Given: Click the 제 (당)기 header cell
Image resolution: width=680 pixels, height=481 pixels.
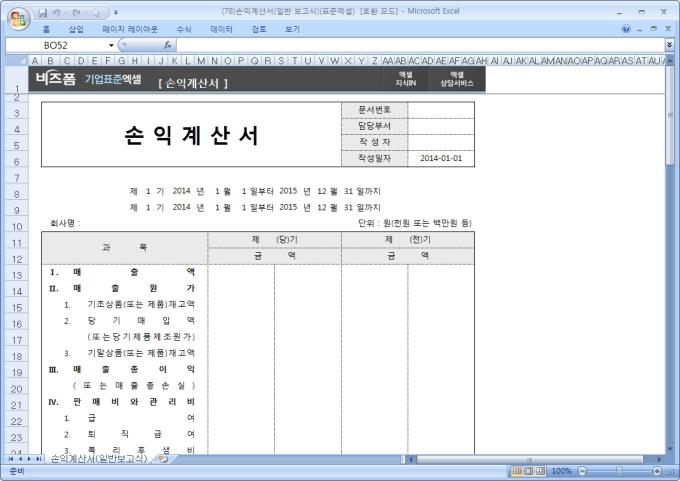Looking at the screenshot, I should click(x=275, y=239).
